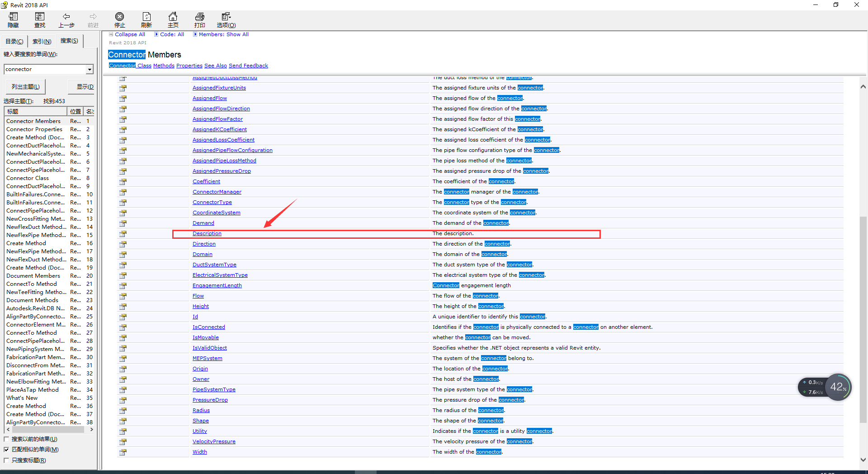Image resolution: width=868 pixels, height=474 pixels.
Task: Click the property icon beside Coefficient
Action: pos(123,181)
